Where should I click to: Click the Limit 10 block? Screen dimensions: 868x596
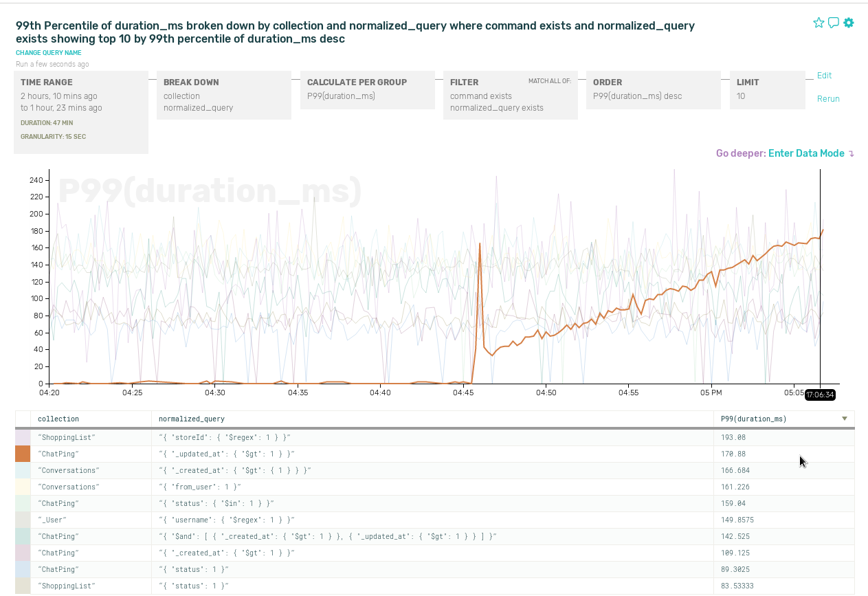point(767,89)
